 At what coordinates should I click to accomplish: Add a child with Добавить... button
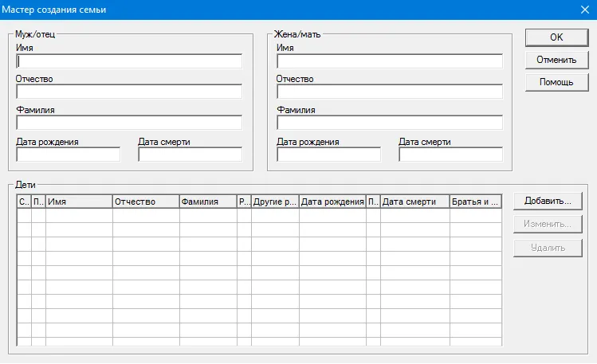548,201
